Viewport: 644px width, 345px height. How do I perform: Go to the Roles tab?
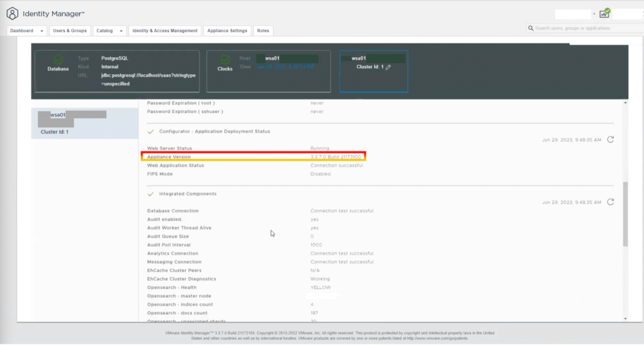pos(263,31)
